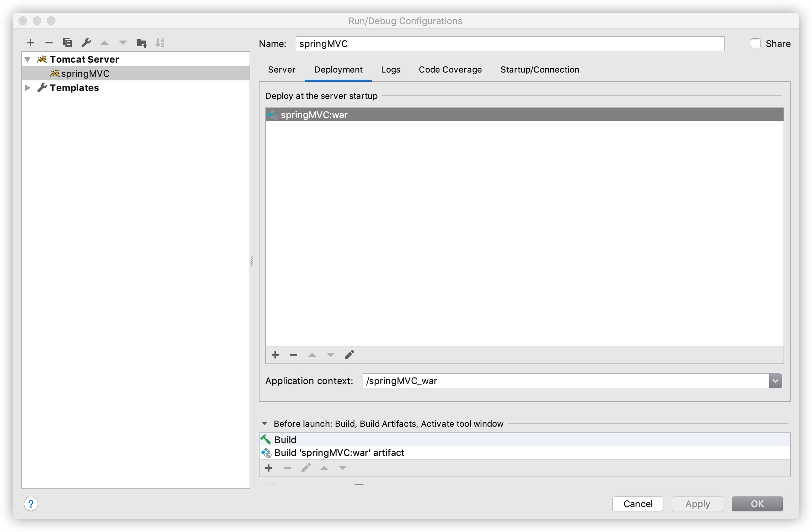The image size is (812, 532).
Task: Add a before launch task
Action: (269, 468)
